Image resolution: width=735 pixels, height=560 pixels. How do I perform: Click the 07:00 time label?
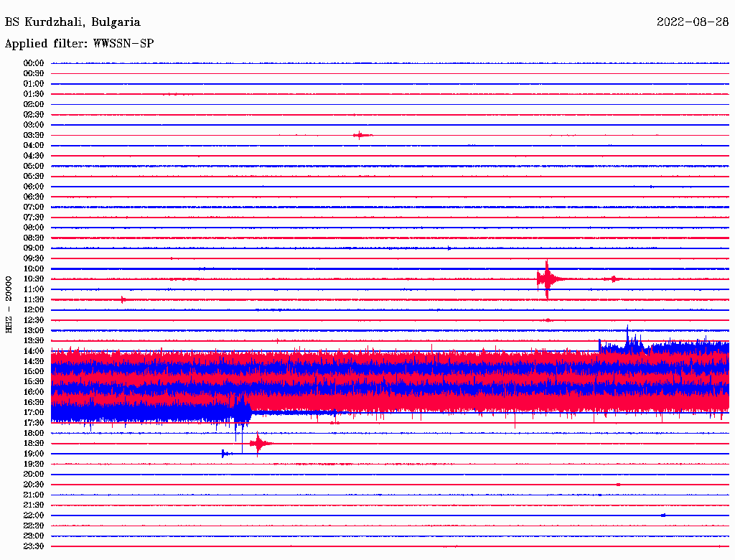[x=34, y=207]
